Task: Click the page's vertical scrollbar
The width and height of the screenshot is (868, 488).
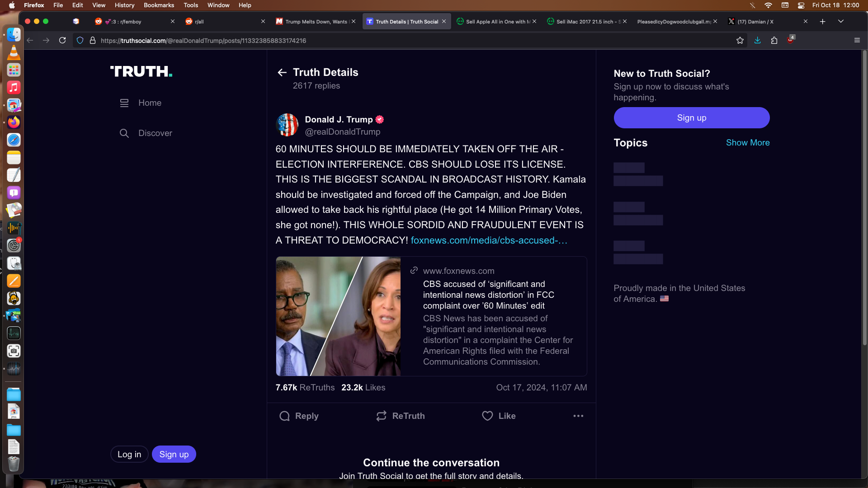Action: [864, 199]
